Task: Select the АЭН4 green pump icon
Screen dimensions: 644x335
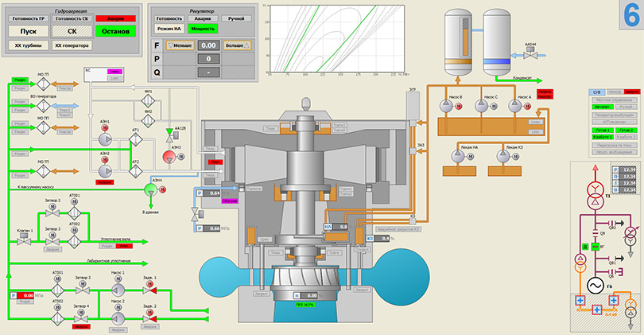Action: pos(149,189)
